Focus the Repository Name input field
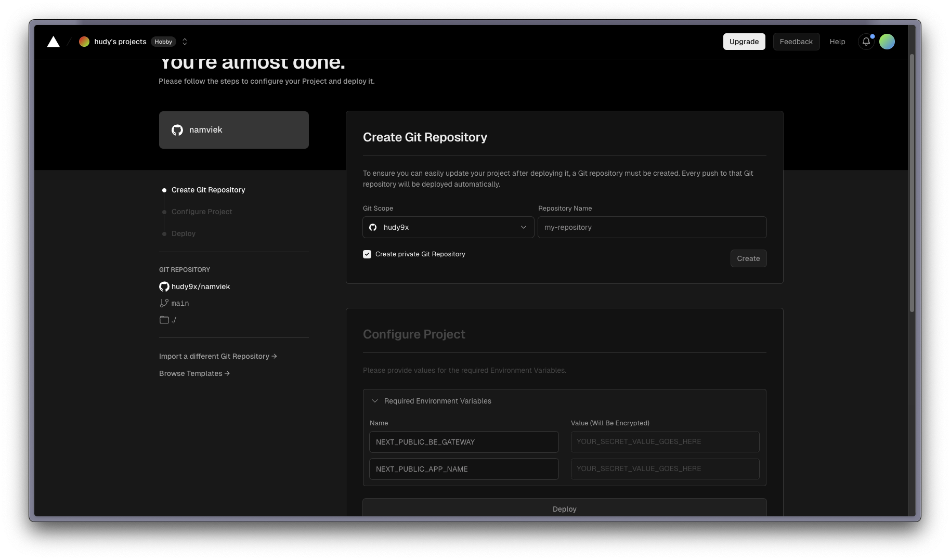 coord(652,227)
